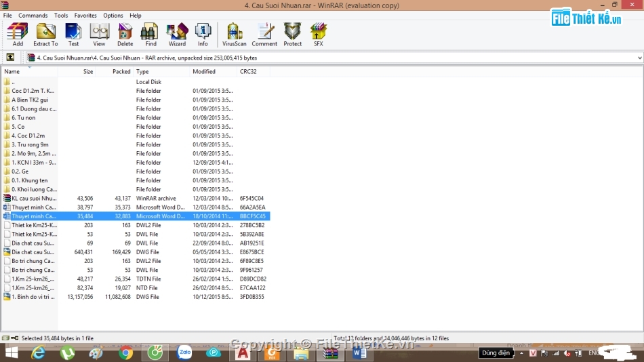Viewport: 644px width, 362px height.
Task: Click the Protect archive icon
Action: tap(292, 35)
